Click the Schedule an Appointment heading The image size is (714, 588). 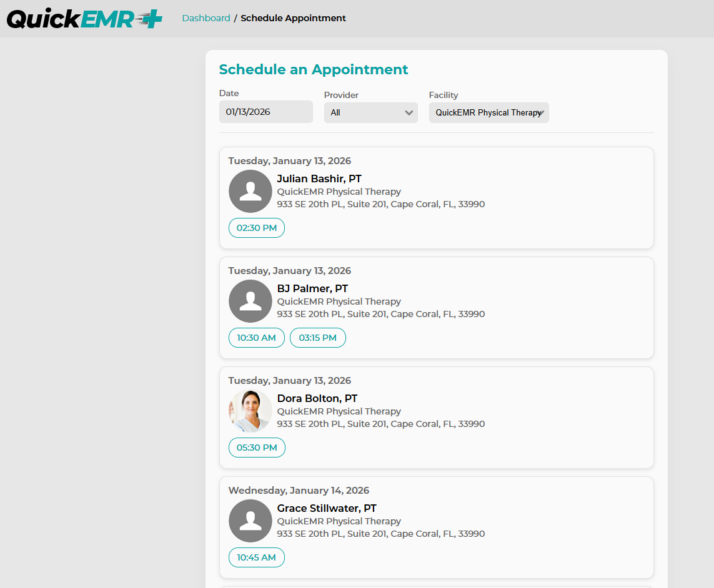[x=314, y=70]
